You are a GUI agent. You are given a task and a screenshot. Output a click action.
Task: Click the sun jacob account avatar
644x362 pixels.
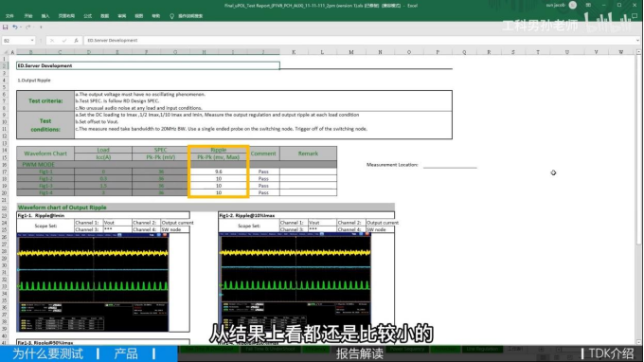(573, 5)
